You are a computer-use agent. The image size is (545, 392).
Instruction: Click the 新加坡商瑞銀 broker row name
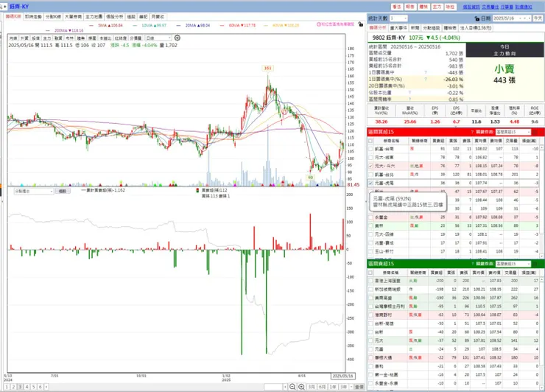coord(387,290)
